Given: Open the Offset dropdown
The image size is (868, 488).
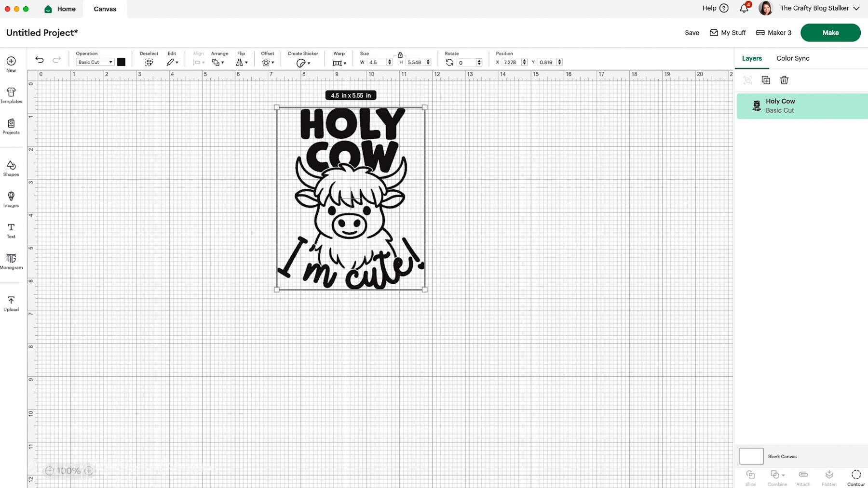Looking at the screenshot, I should [268, 62].
